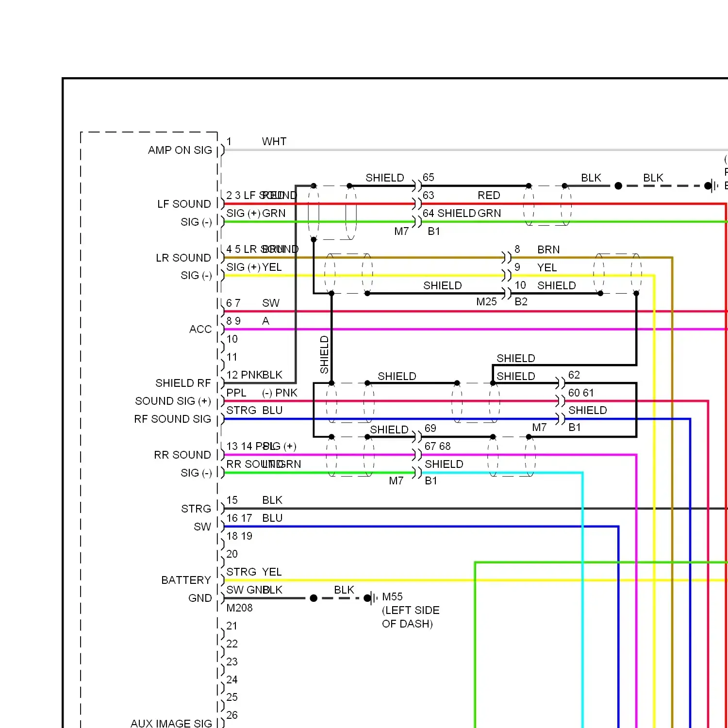Click connector pin number 62

point(574,375)
